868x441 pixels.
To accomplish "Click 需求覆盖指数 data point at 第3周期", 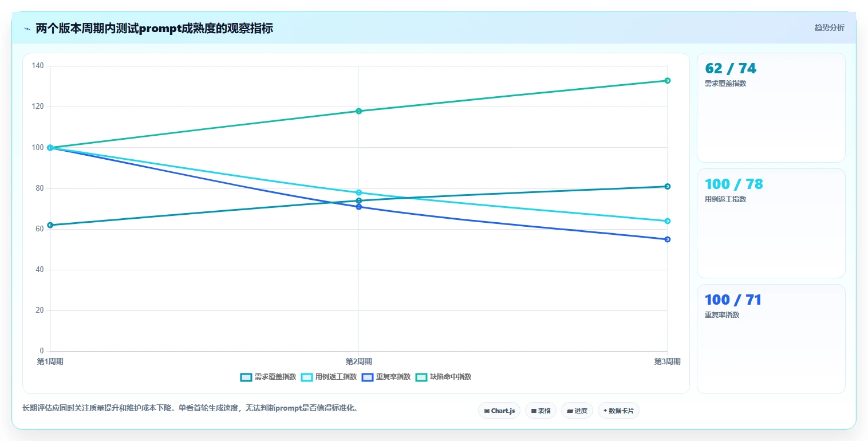I will click(667, 186).
